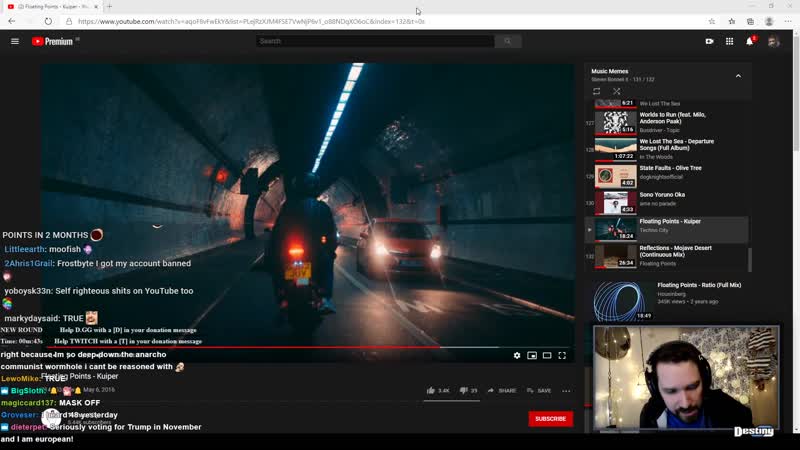Viewport: 800px width, 450px height.
Task: Enable miniplayer mode
Action: (x=532, y=355)
